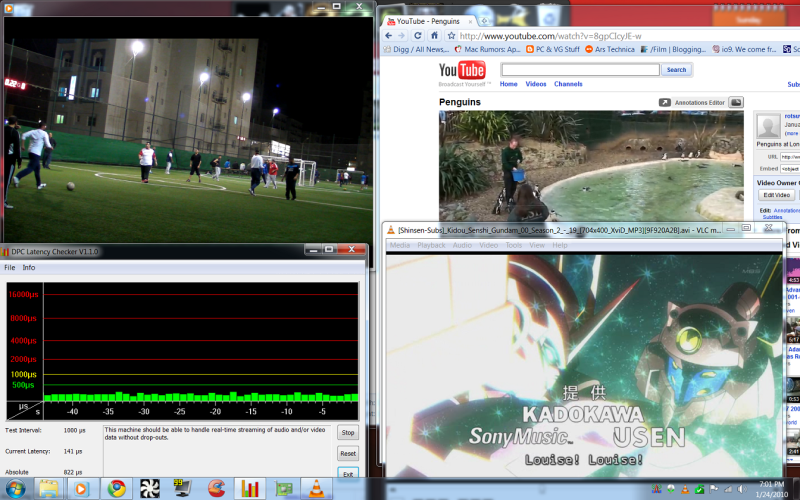Click the VLC cone in system tray
The image size is (800, 500).
pyautogui.click(x=685, y=489)
